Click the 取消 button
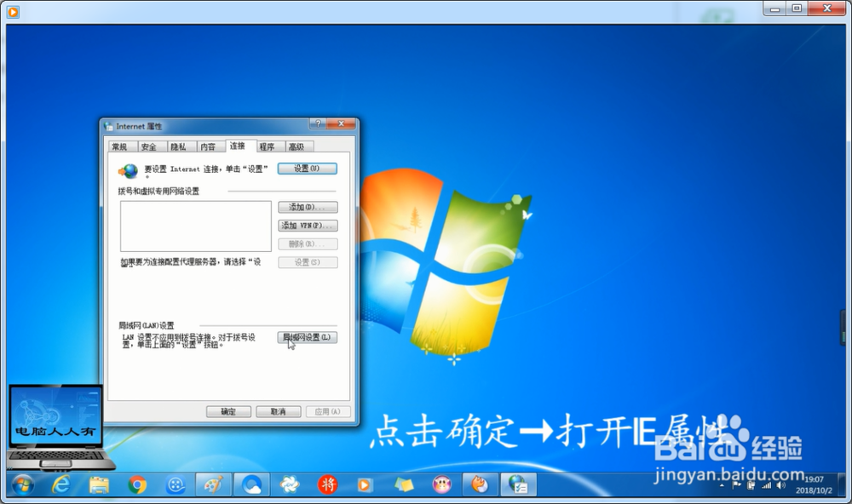This screenshot has width=852, height=504. click(x=279, y=412)
